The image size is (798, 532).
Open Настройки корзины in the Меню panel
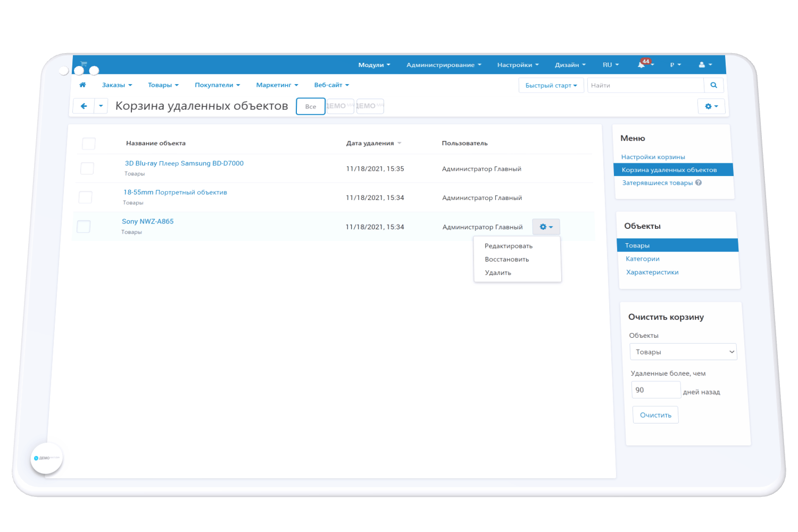(x=653, y=157)
